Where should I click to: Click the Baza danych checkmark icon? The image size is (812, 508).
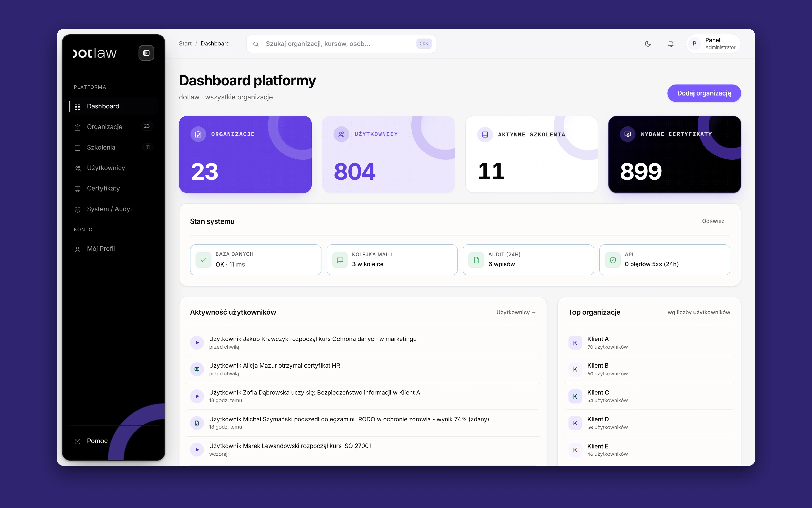203,260
